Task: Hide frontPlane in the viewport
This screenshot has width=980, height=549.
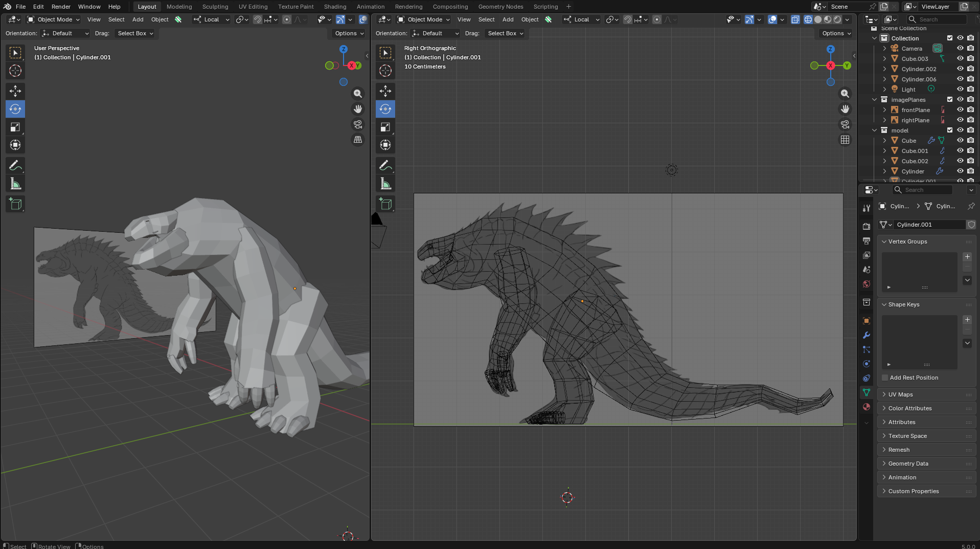Action: coord(960,109)
